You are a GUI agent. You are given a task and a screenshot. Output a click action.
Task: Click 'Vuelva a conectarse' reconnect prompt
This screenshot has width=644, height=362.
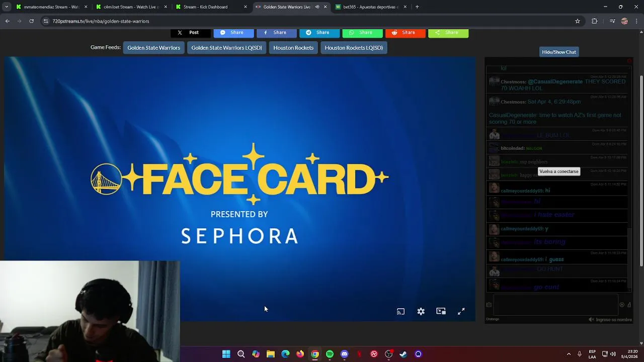pyautogui.click(x=559, y=171)
